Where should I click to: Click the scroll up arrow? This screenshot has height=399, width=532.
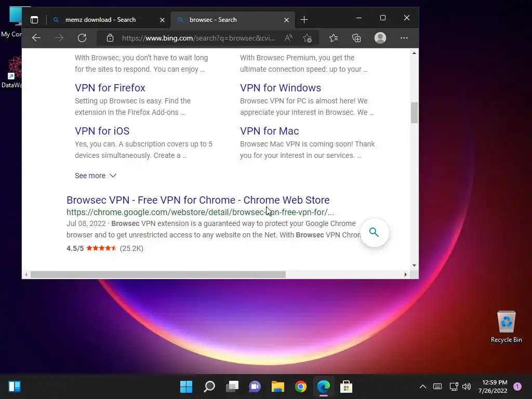tap(414, 54)
